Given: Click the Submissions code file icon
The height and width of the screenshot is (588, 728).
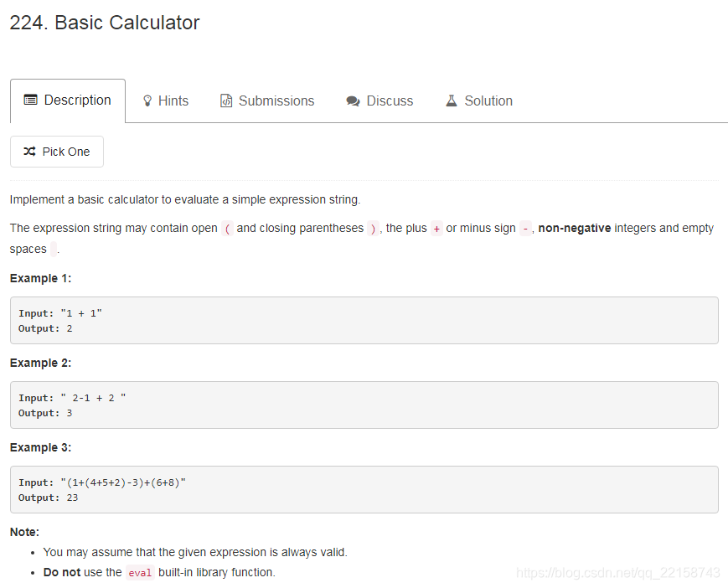Looking at the screenshot, I should (226, 101).
